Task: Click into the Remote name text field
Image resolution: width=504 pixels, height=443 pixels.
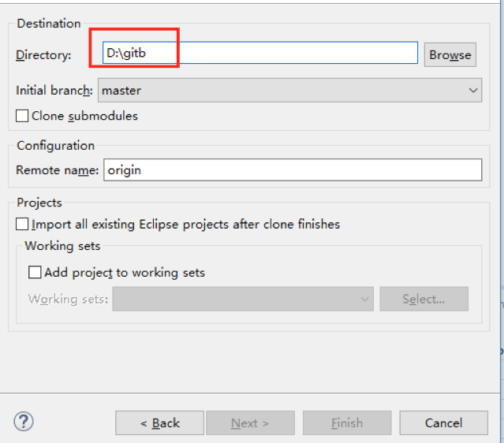Action: [291, 169]
